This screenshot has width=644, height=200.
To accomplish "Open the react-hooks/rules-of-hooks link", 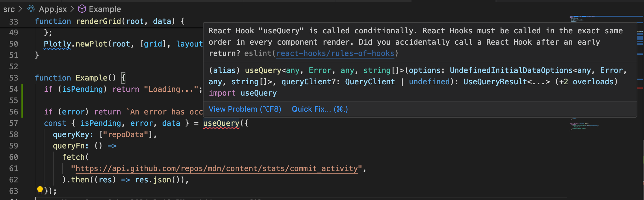I will point(335,53).
